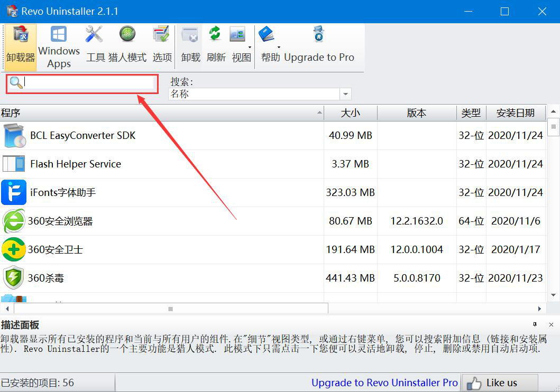Click the magnifier icon in search box
This screenshot has width=560, height=392.
click(x=16, y=83)
